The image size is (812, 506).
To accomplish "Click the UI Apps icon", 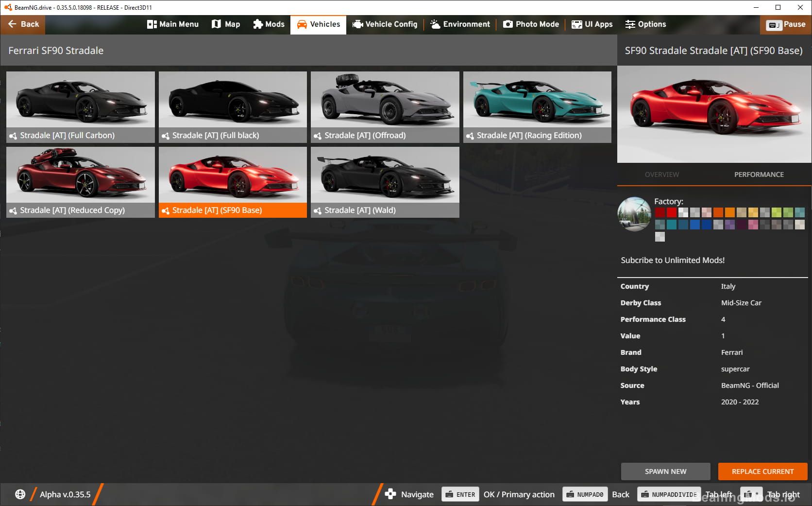I will point(577,24).
